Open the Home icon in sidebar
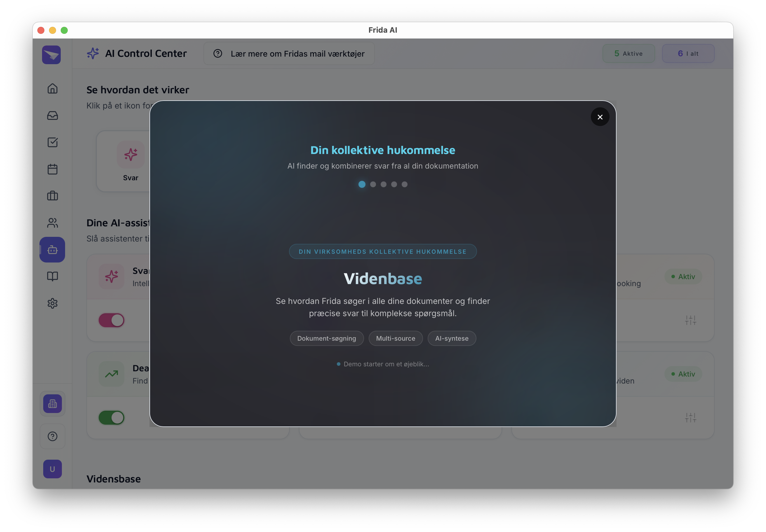Screen dimensions: 766x532 (52, 89)
